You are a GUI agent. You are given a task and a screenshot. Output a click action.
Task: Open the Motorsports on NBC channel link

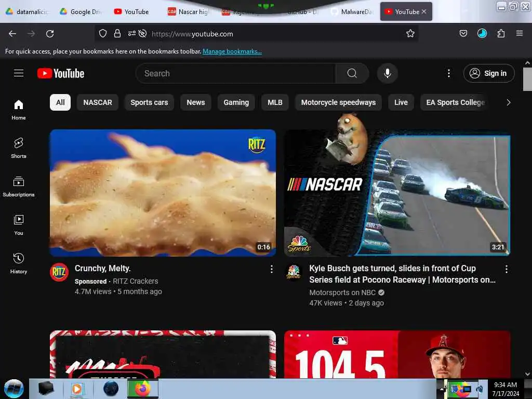coord(342,292)
